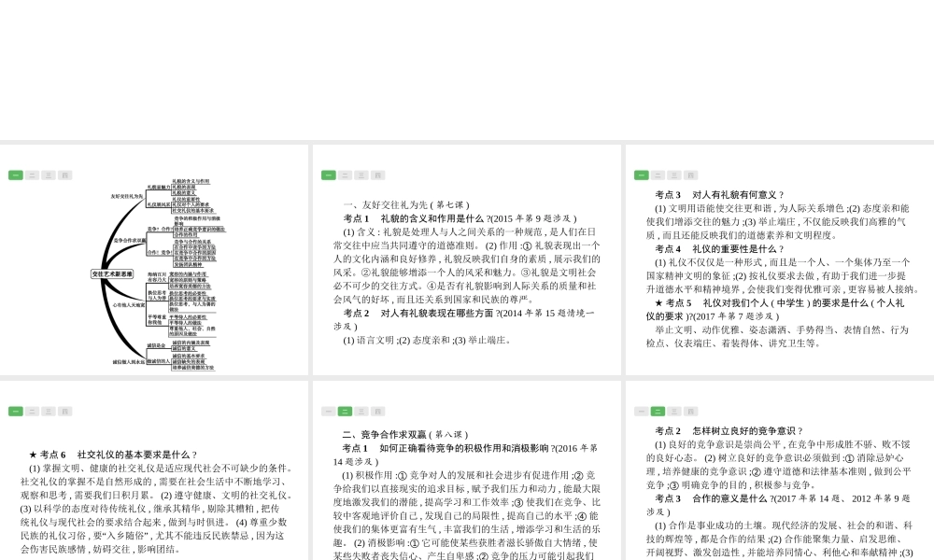Select tab 二 on the 礼仪的重要性 slide
The height and width of the screenshot is (560, 934).
658,175
